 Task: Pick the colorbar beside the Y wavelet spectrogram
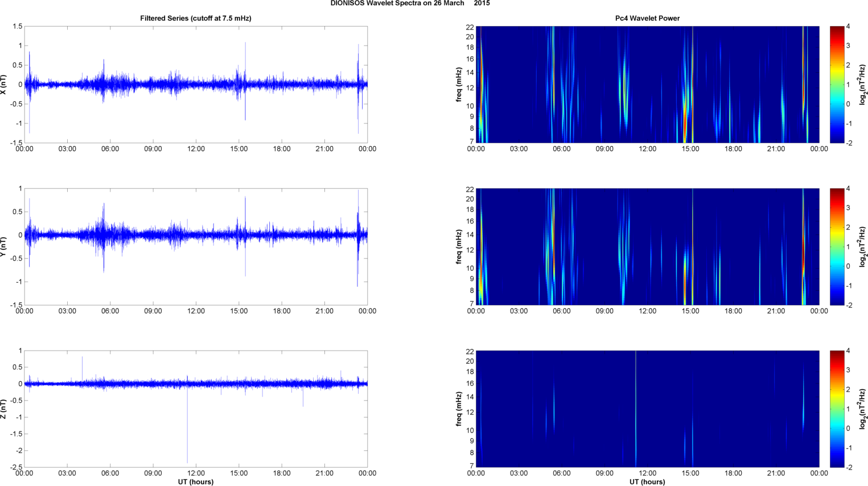point(837,246)
